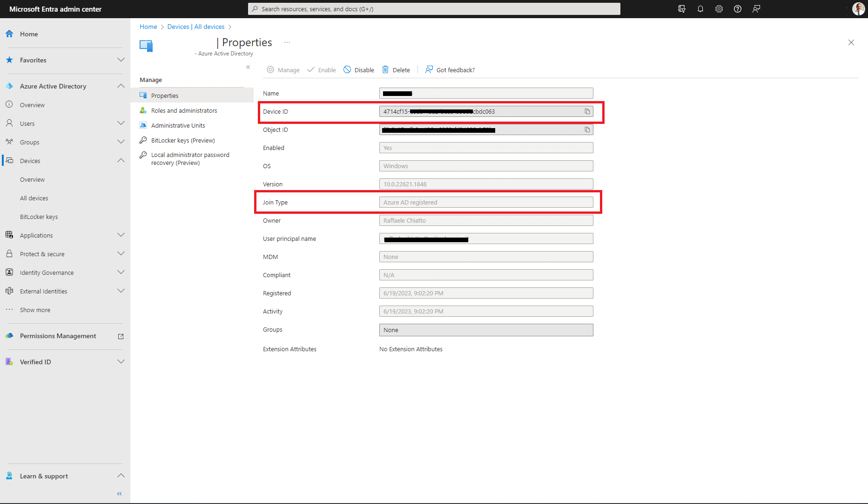
Task: Collapse the left navigation pane
Action: pyautogui.click(x=120, y=494)
